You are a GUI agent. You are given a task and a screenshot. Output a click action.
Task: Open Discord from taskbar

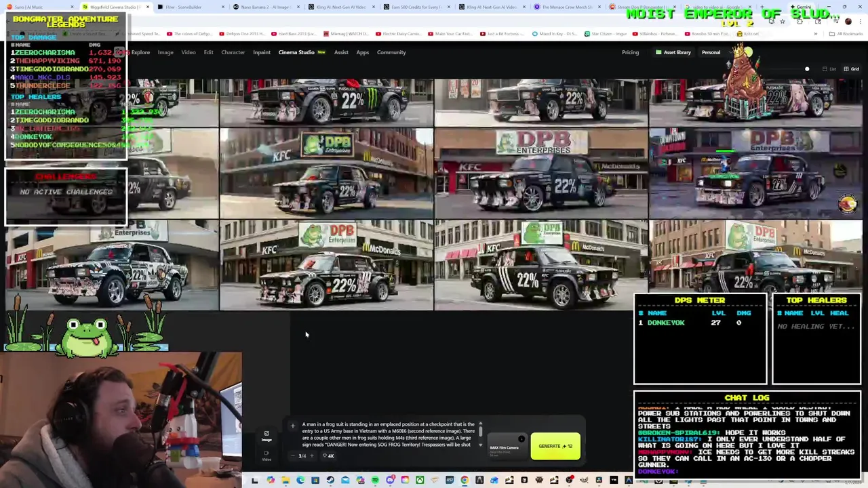390,480
